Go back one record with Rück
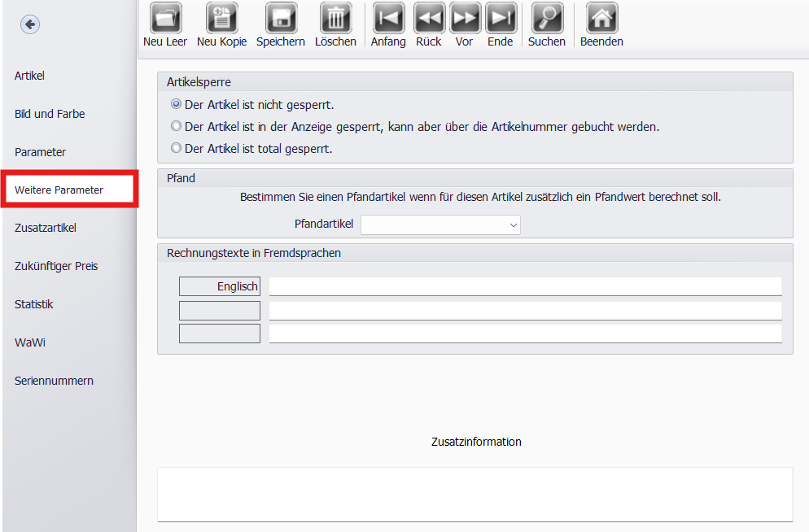This screenshot has width=809, height=532. 428,19
